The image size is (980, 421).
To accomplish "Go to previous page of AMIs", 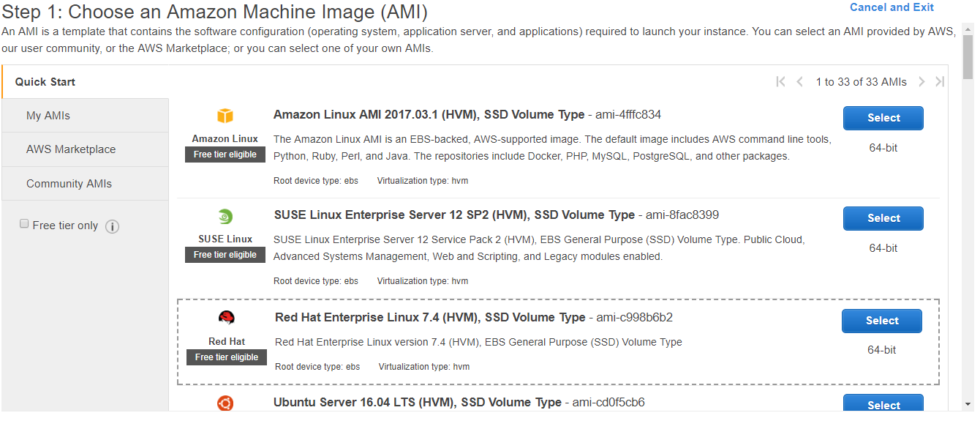I will tap(800, 82).
